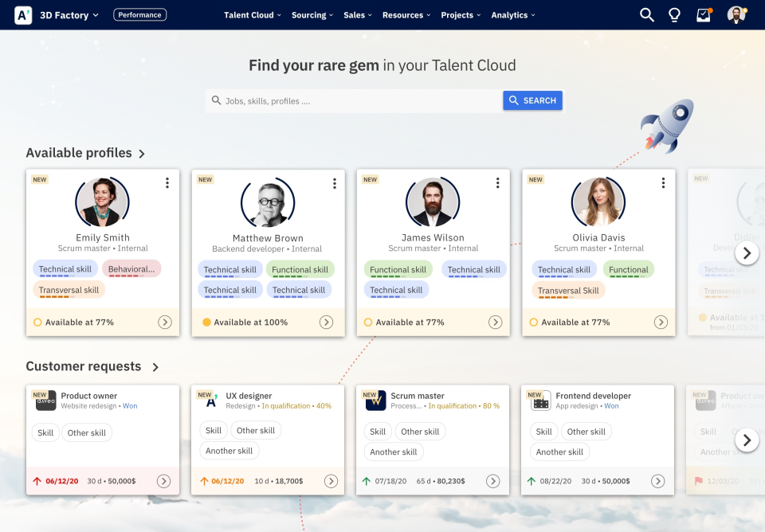765x532 pixels.
Task: Toggle the Technical skill tag on James Wilson
Action: point(474,269)
